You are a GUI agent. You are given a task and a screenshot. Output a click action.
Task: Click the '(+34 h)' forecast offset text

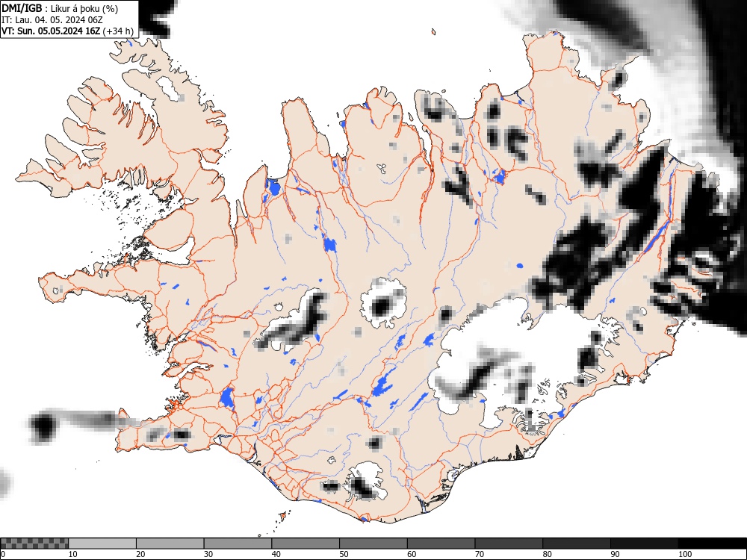(118, 31)
